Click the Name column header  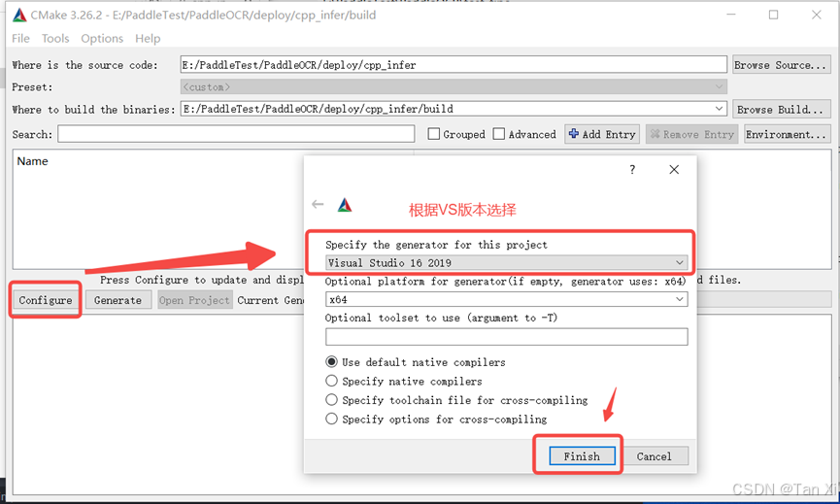(x=33, y=161)
